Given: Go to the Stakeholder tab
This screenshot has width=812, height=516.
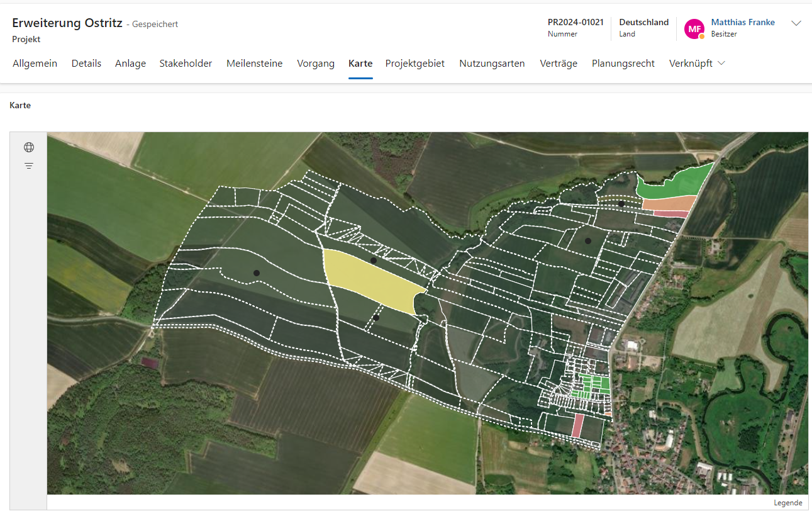Looking at the screenshot, I should pos(186,64).
